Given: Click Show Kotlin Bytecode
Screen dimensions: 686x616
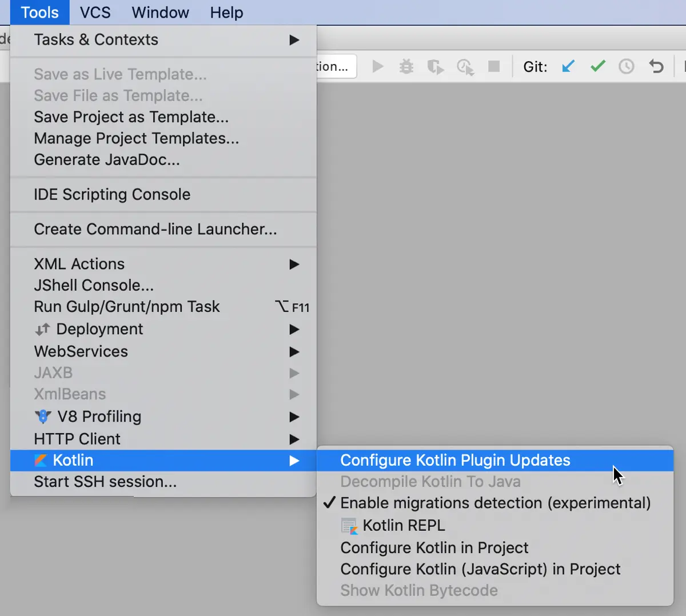Looking at the screenshot, I should pos(495,590).
